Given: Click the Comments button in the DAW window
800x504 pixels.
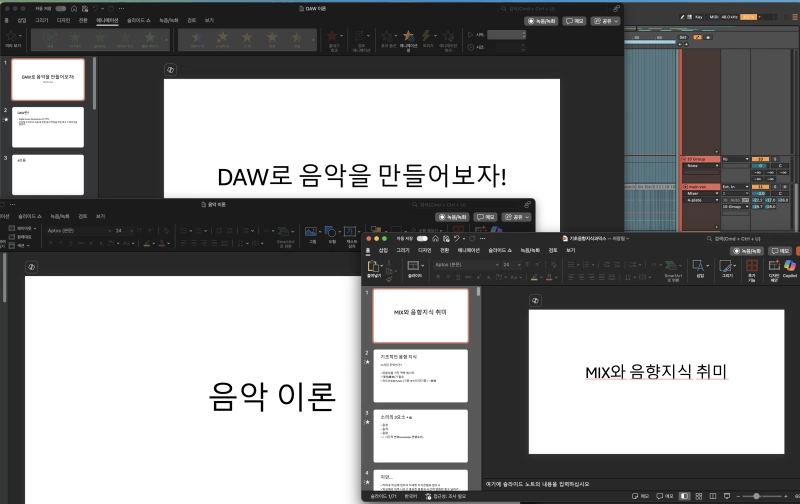Looking at the screenshot, I should click(574, 20).
